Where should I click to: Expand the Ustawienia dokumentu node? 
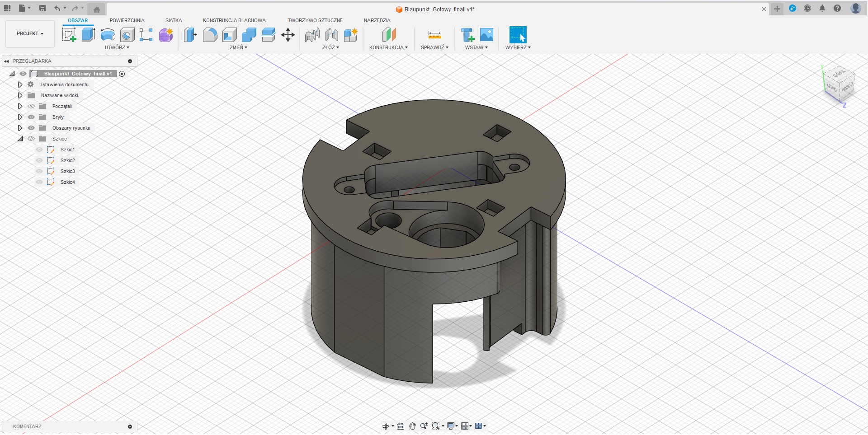tap(20, 84)
